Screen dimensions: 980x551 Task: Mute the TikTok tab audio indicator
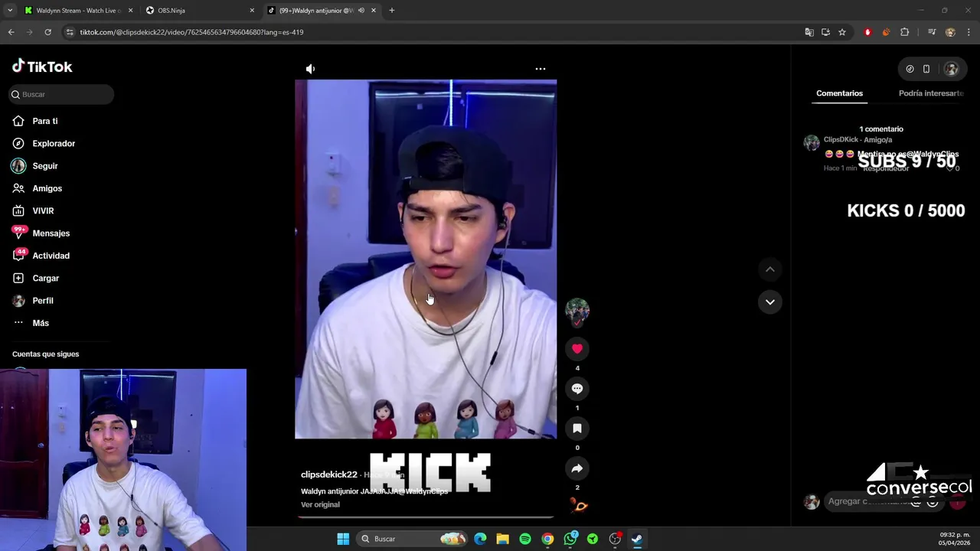(361, 11)
